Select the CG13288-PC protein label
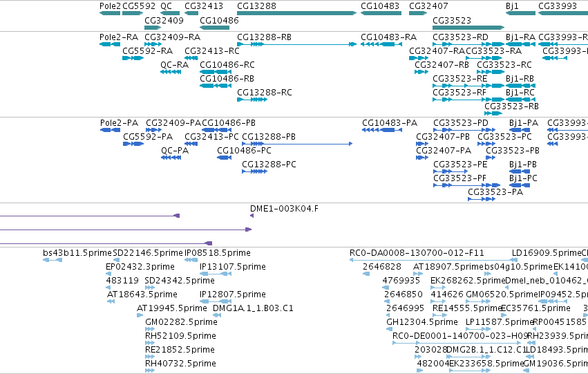Screen dimensions: 588x374 point(269,165)
